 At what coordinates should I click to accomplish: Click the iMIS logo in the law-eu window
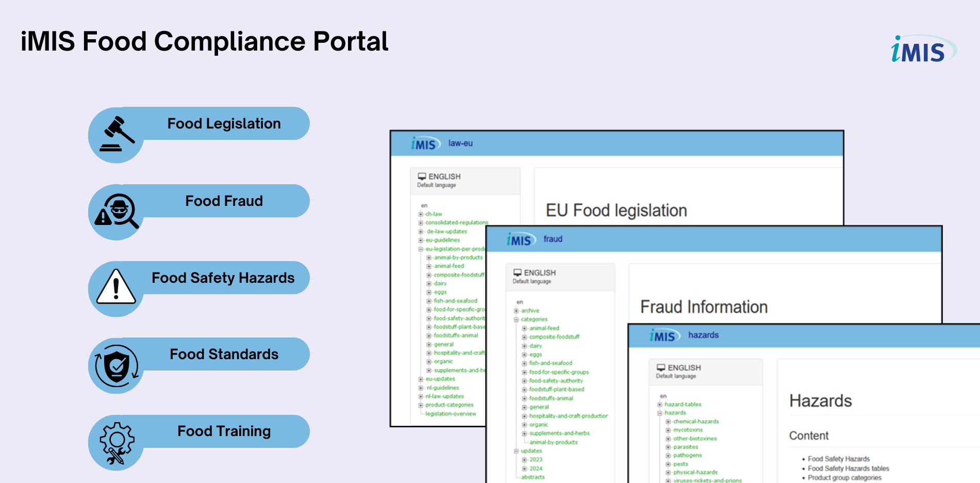(425, 143)
